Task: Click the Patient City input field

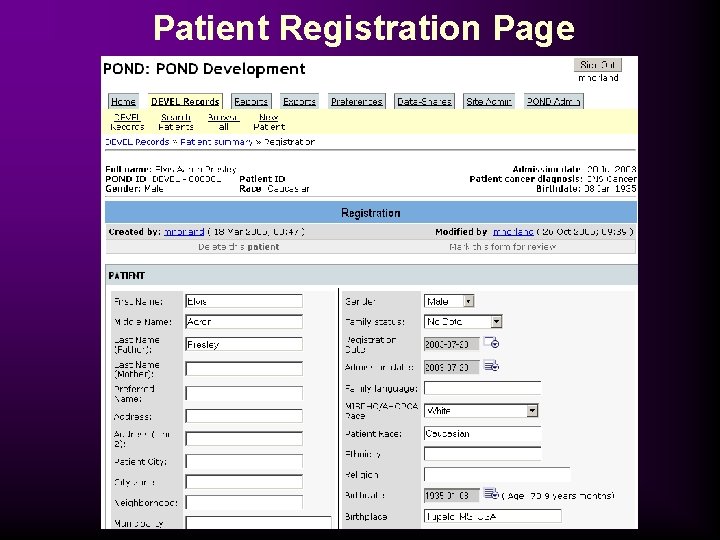Action: (244, 461)
